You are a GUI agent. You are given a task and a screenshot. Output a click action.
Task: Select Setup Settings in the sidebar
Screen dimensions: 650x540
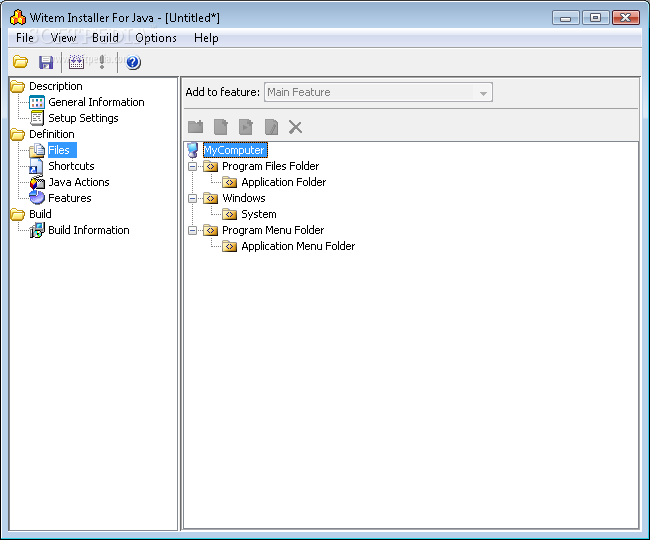click(83, 118)
